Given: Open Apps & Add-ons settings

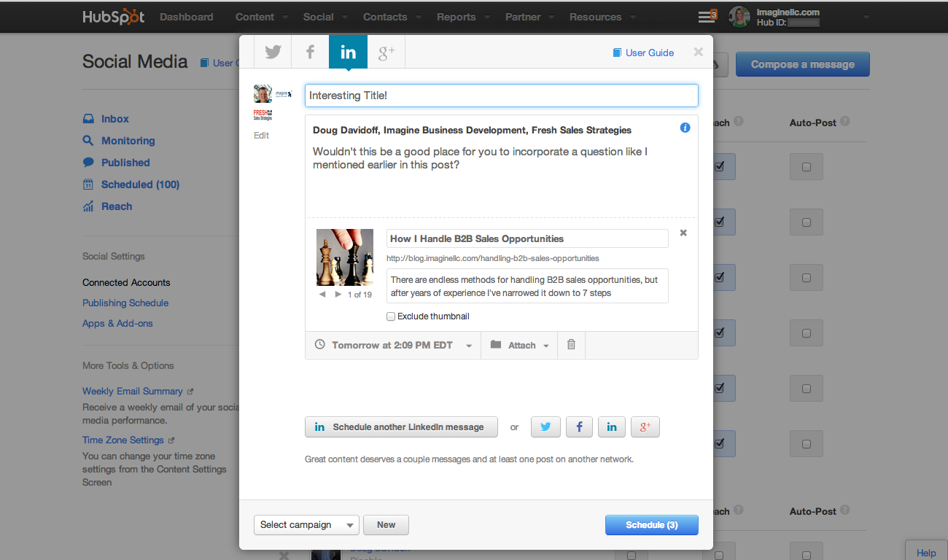Looking at the screenshot, I should click(117, 323).
